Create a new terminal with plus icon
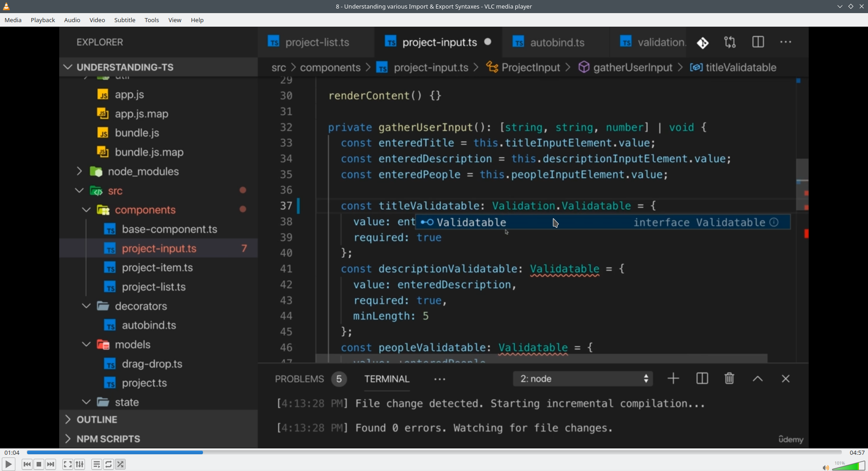 [673, 378]
